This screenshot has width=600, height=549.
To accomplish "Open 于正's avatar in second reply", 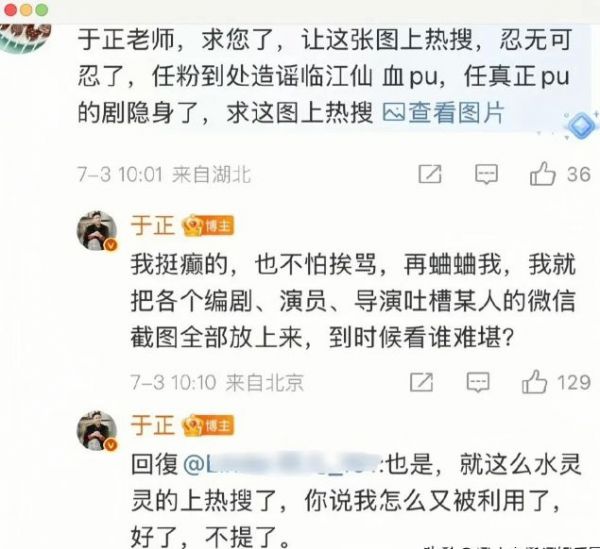I will (x=97, y=430).
